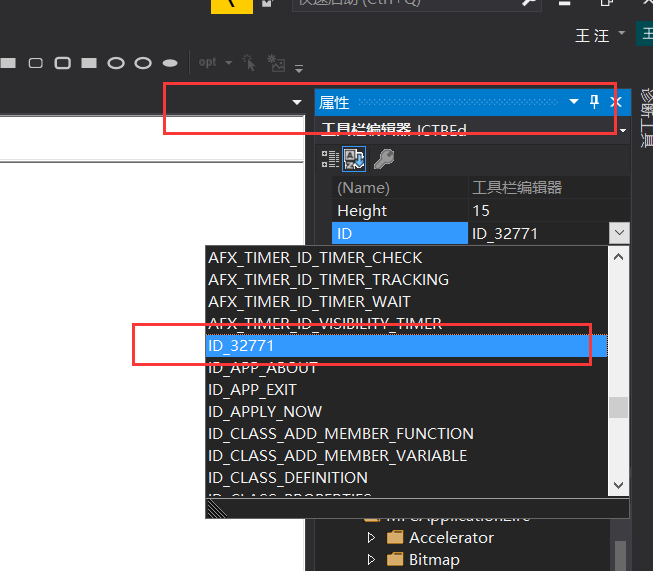Screen dimensions: 653x571
Task: Select the thick rounded rectangle tool
Action: [x=62, y=63]
